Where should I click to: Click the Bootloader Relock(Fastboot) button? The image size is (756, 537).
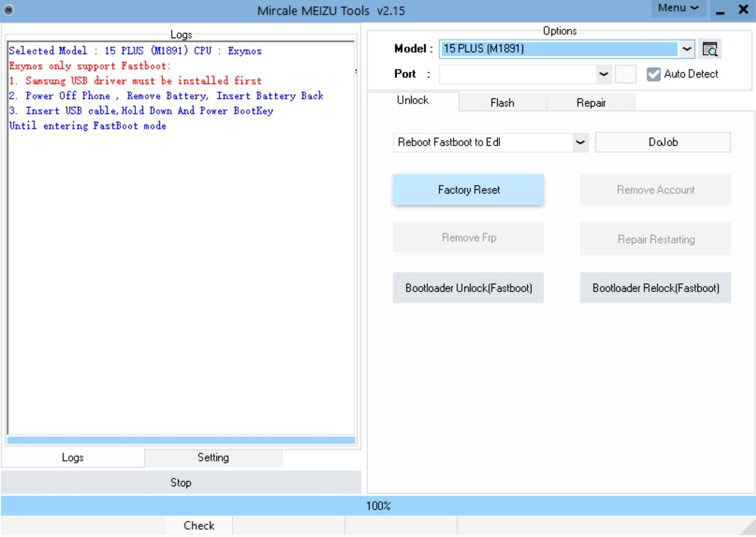pos(655,288)
